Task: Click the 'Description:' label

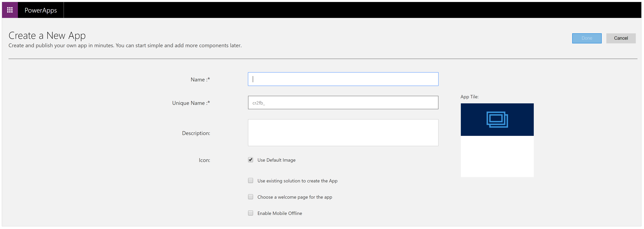Action: tap(196, 133)
